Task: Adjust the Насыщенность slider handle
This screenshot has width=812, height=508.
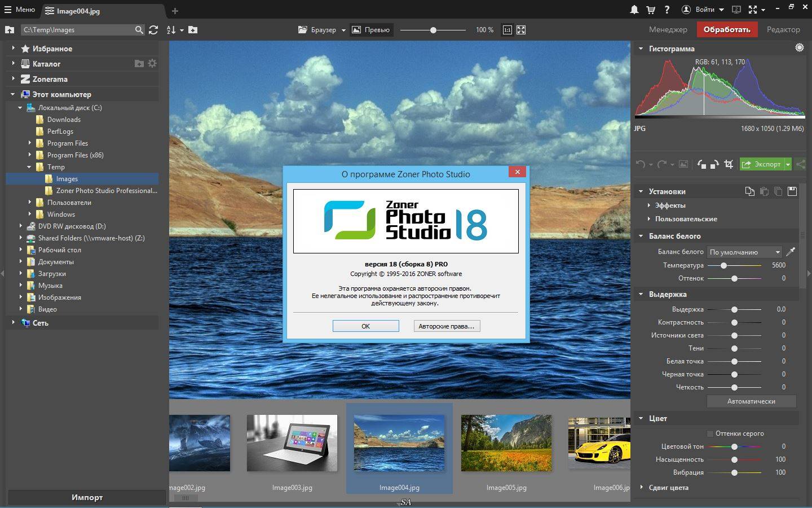Action: click(x=734, y=459)
